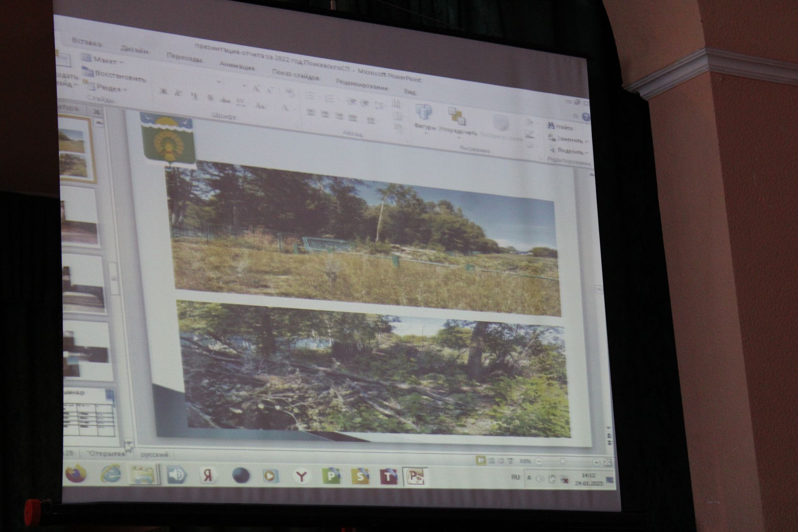The height and width of the screenshot is (532, 798).
Task: Open the Переходы tab
Action: click(184, 58)
